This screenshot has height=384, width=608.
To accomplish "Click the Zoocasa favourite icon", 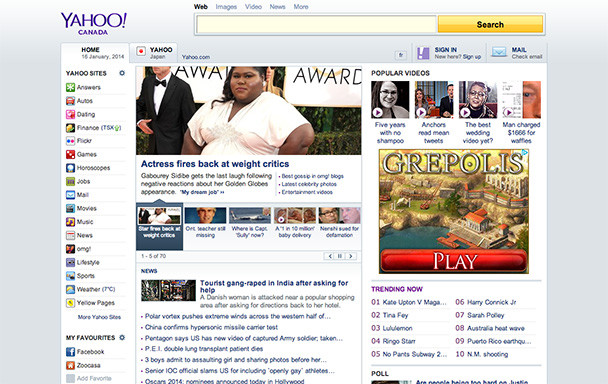I will (x=70, y=365).
